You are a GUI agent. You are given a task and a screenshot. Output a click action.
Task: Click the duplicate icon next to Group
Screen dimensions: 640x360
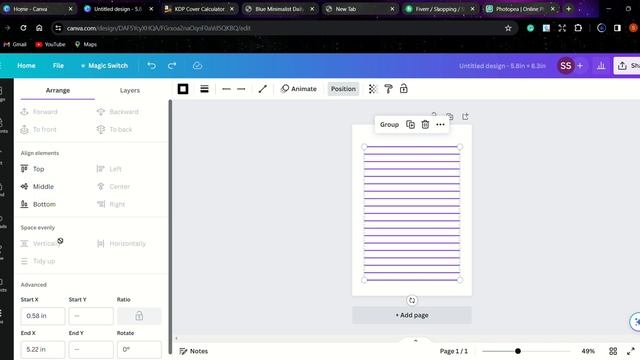pyautogui.click(x=410, y=124)
